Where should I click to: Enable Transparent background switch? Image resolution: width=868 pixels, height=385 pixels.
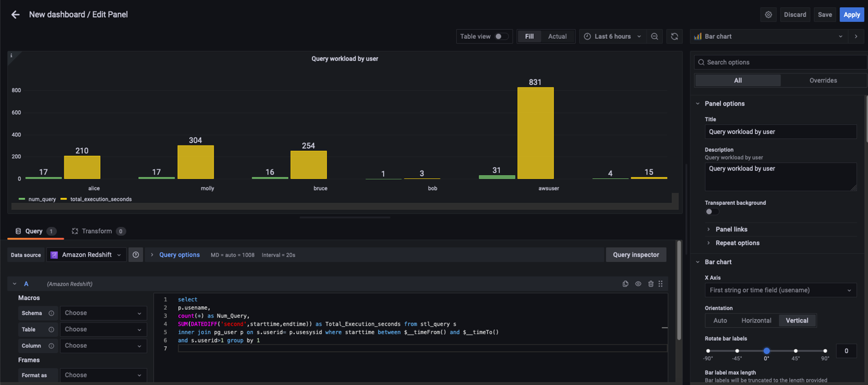tap(712, 212)
